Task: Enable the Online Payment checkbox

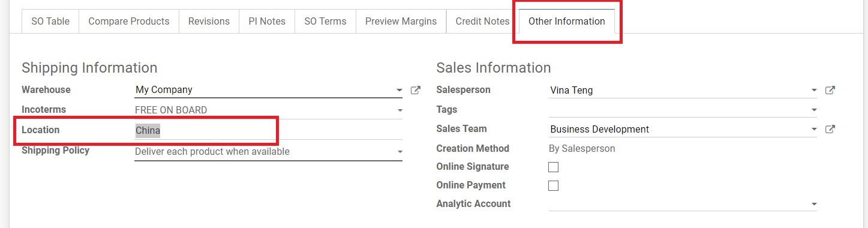Action: [554, 185]
